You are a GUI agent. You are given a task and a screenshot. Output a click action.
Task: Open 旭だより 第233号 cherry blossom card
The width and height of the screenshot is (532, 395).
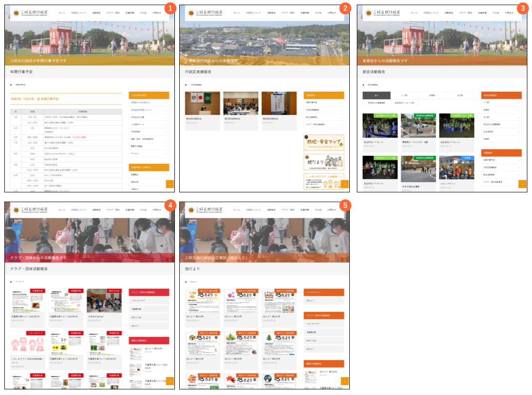point(240,307)
